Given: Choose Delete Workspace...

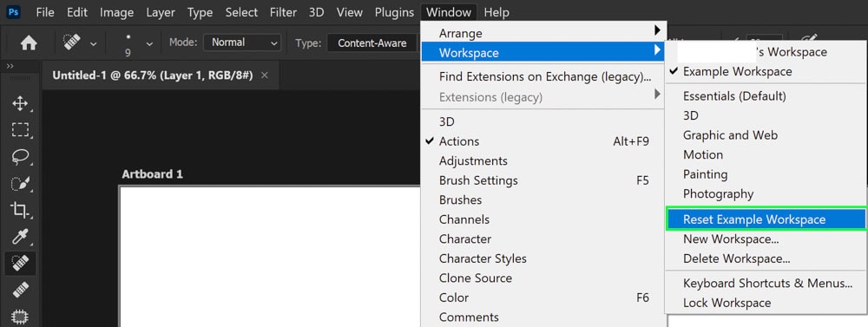Looking at the screenshot, I should tap(766, 258).
